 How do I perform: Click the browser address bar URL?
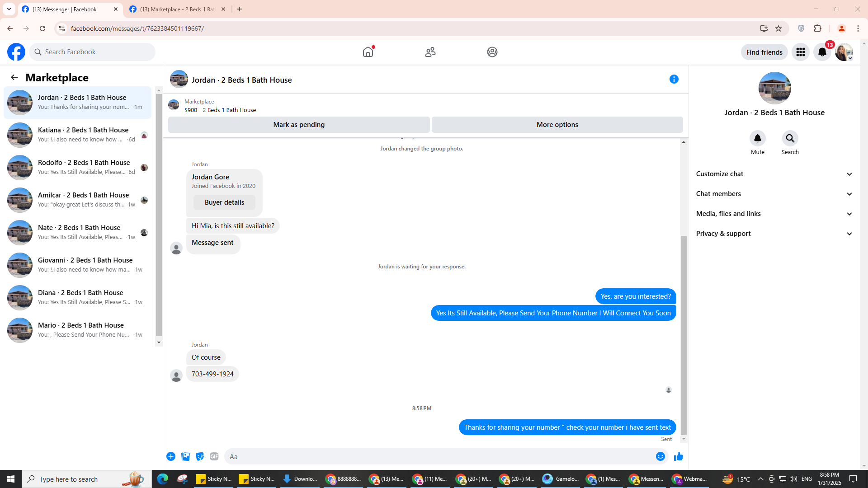pos(137,28)
